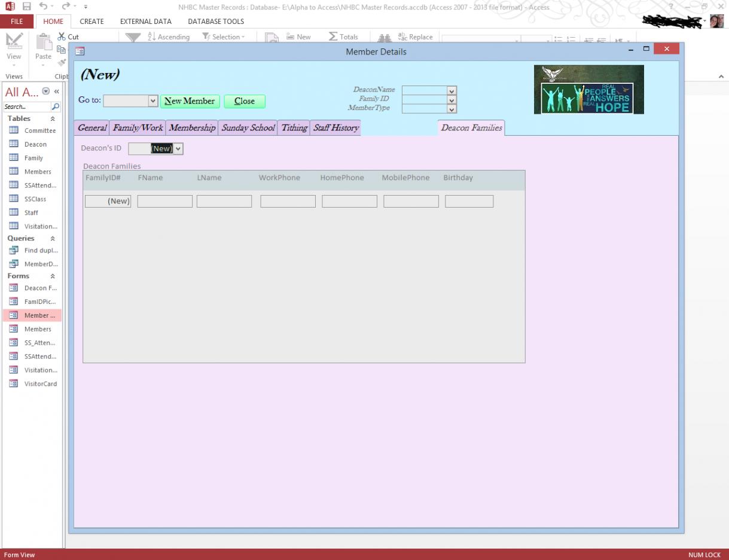The image size is (729, 560).
Task: Collapse the Queries group
Action: pyautogui.click(x=53, y=239)
